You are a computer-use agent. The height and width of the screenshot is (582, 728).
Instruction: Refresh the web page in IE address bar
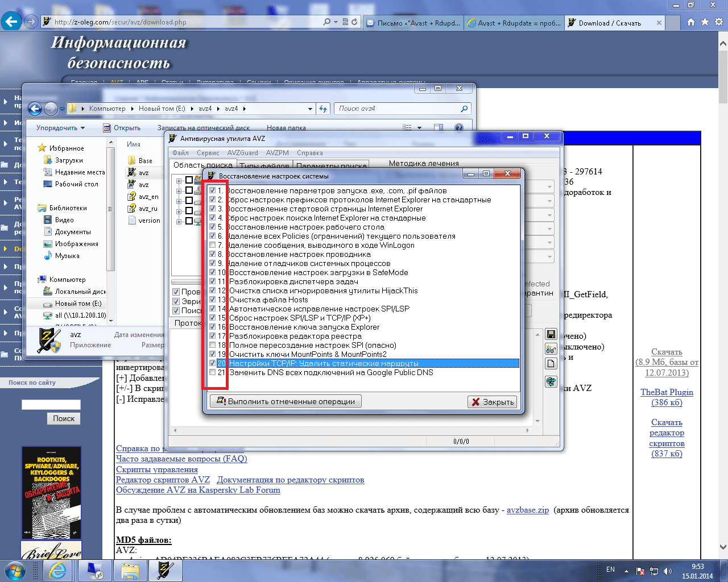354,22
